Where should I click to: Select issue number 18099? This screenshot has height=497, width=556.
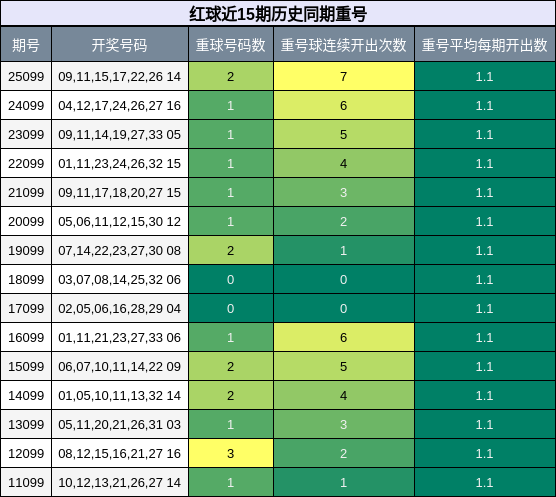[x=26, y=280]
